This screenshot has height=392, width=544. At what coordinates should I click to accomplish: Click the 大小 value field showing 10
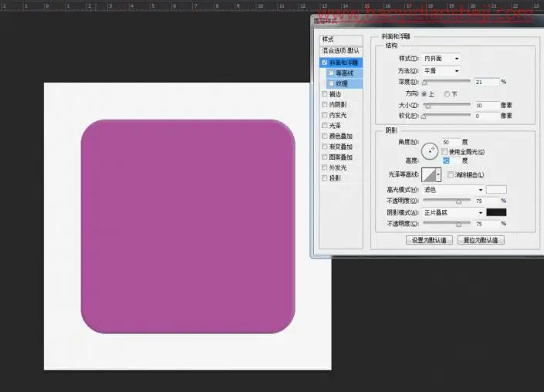[x=487, y=106]
